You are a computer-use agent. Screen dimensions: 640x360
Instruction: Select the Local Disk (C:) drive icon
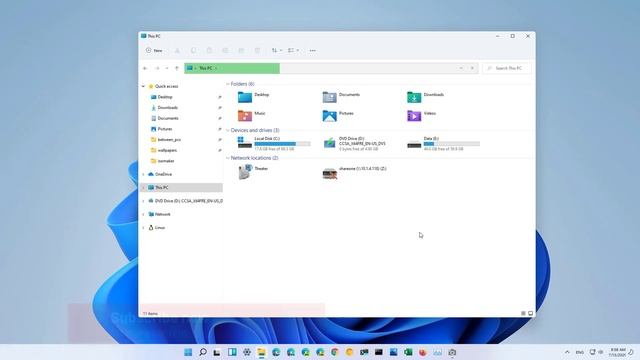pos(245,142)
